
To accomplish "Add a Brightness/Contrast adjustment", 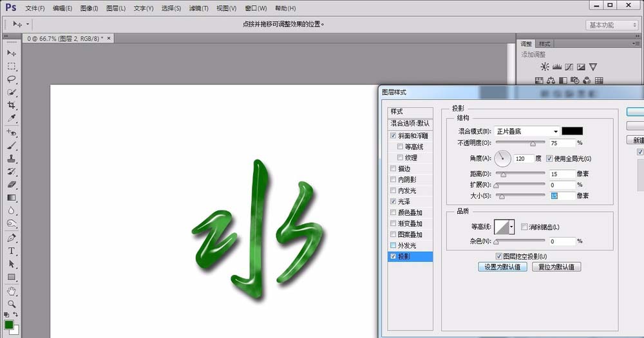I will [x=545, y=66].
